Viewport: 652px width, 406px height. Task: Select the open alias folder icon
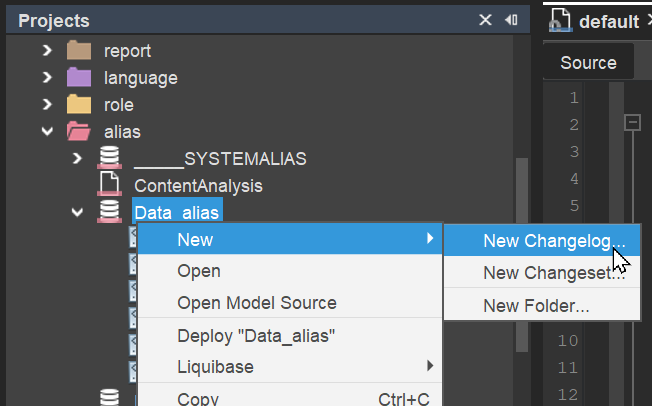(79, 131)
